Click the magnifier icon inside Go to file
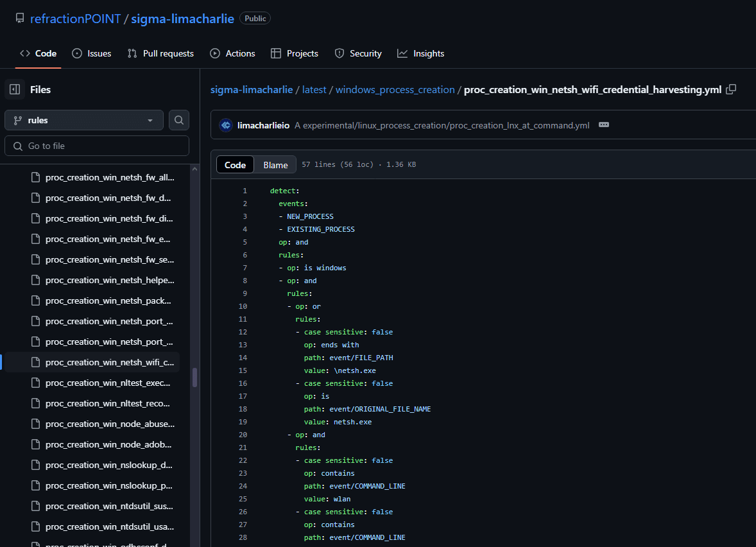 click(x=17, y=146)
